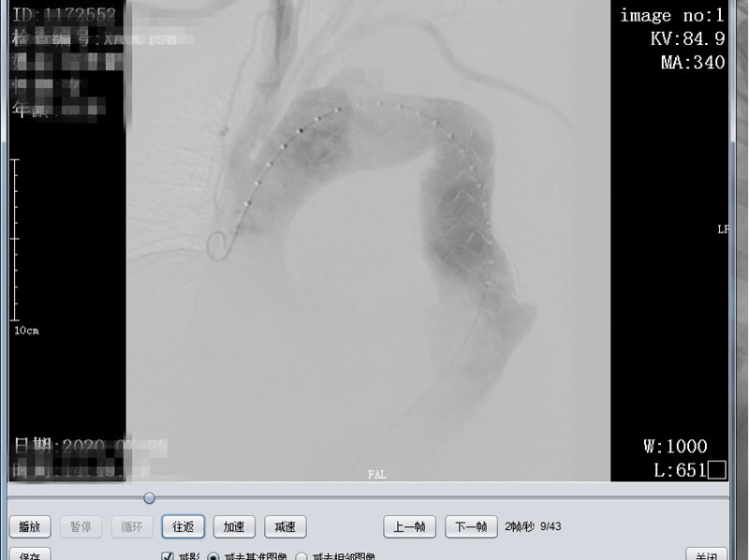Click the 10cm scale ruler

[x=16, y=243]
